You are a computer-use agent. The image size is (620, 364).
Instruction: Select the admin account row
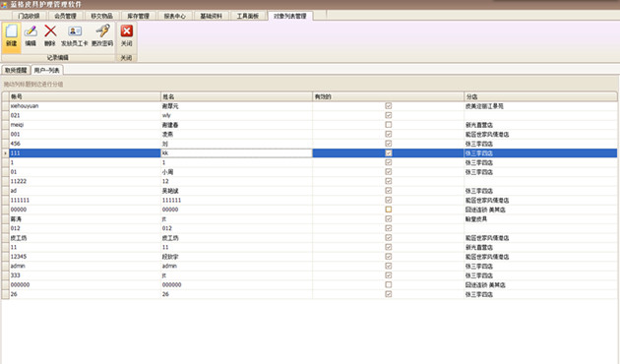[x=309, y=266]
